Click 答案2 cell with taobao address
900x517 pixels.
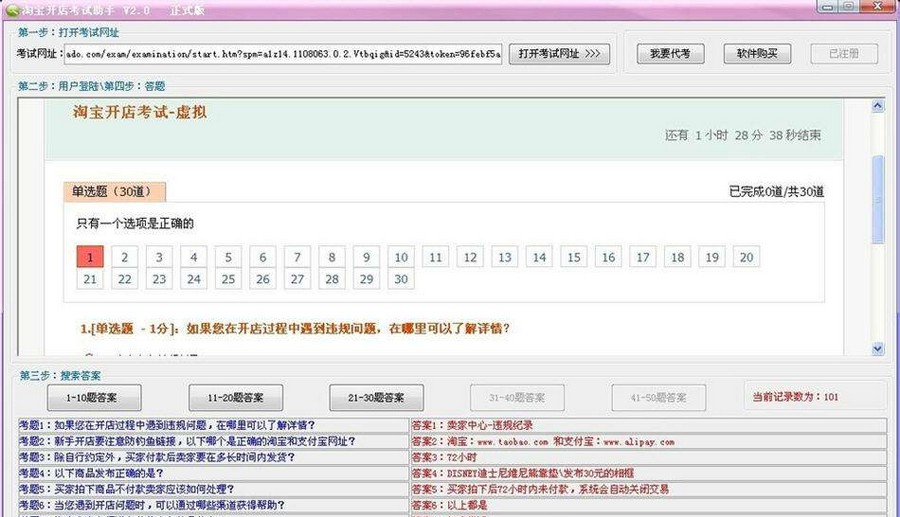click(x=648, y=441)
